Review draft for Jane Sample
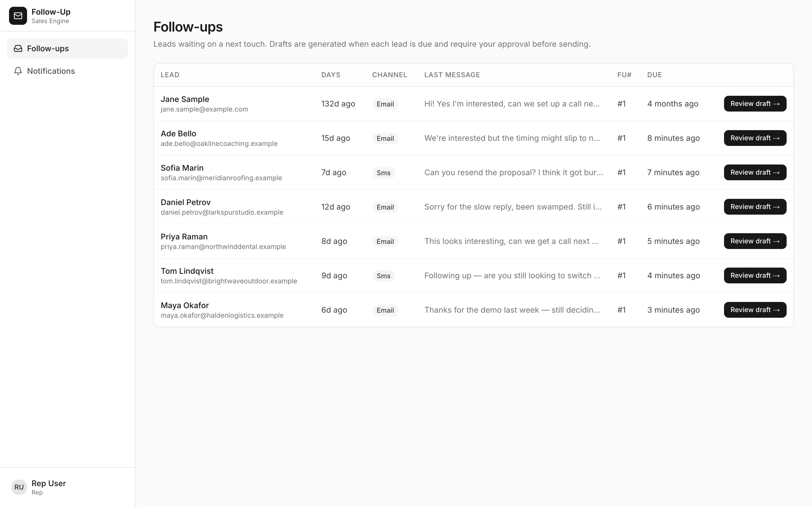 point(755,104)
